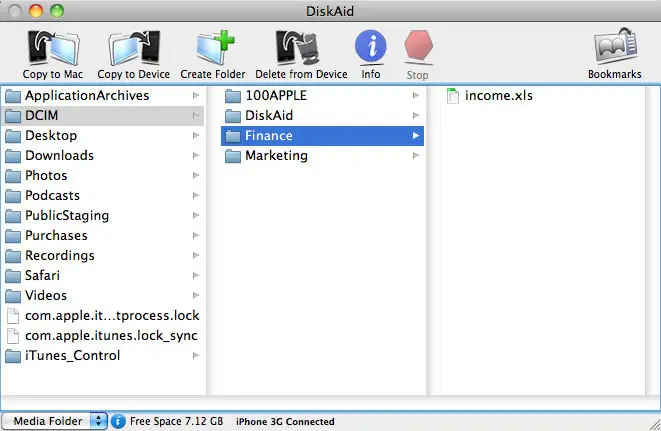Image resolution: width=661 pixels, height=431 pixels.
Task: Click the Free Space 7.12 GB status text
Action: click(x=177, y=421)
